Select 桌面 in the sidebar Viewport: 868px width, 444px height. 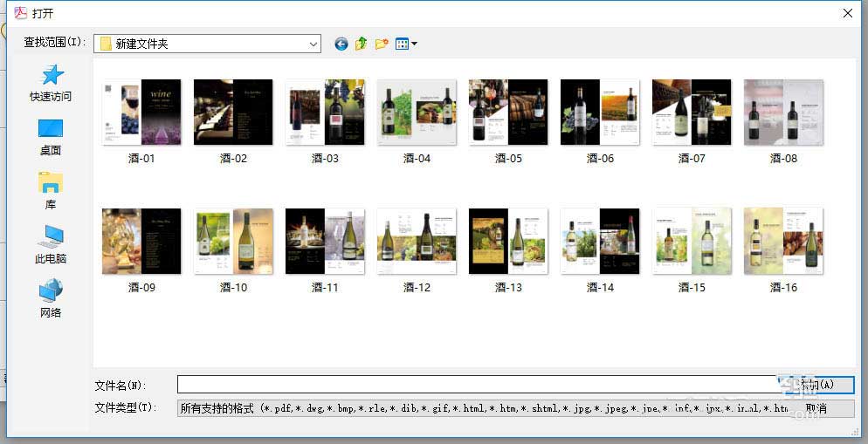tap(51, 137)
